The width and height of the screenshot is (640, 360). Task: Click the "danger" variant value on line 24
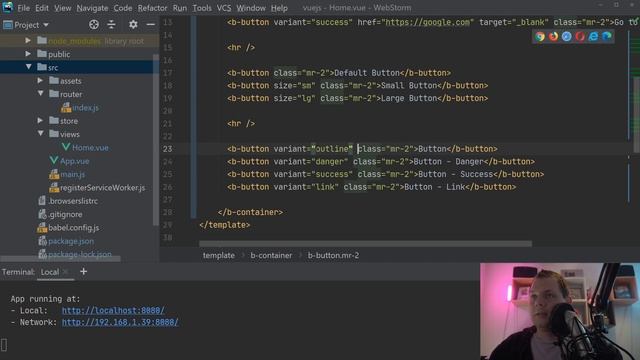pyautogui.click(x=329, y=161)
